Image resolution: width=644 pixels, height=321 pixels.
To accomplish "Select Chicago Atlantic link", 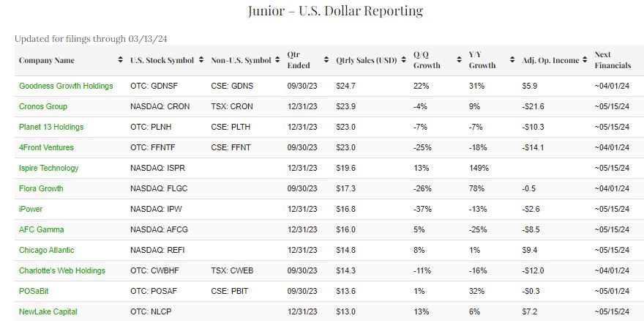I will [x=46, y=250].
